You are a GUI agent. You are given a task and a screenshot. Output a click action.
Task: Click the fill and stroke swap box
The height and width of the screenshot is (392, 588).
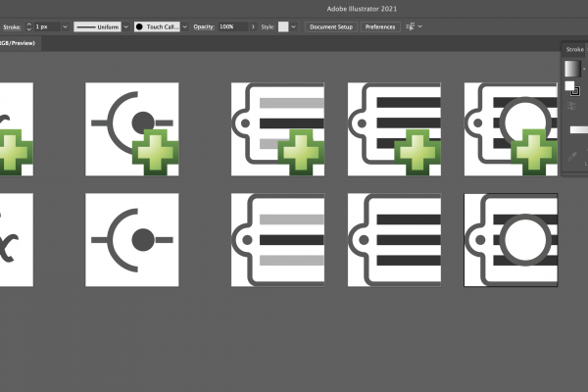click(571, 89)
